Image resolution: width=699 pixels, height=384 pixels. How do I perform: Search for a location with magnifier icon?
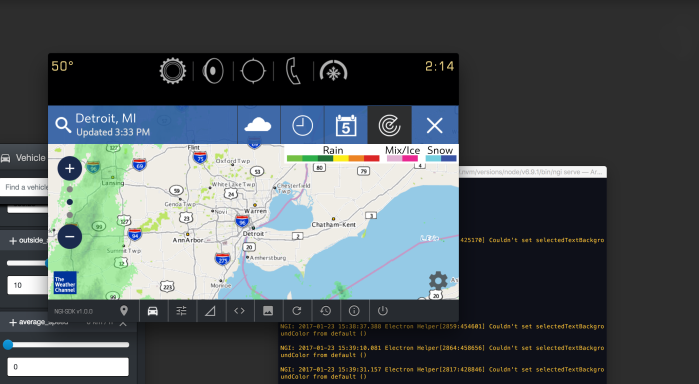tap(63, 125)
